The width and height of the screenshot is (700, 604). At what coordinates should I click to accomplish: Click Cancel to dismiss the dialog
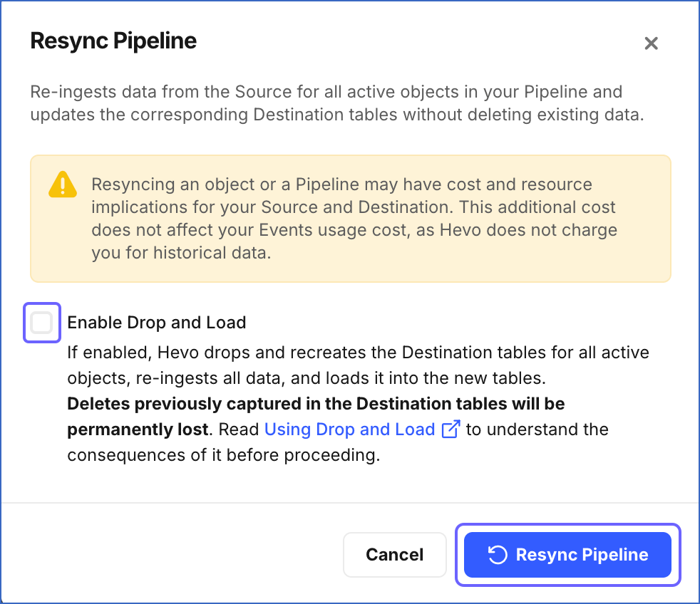(394, 555)
